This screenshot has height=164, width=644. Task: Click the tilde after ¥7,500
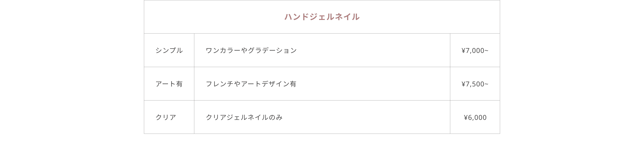[x=486, y=84]
